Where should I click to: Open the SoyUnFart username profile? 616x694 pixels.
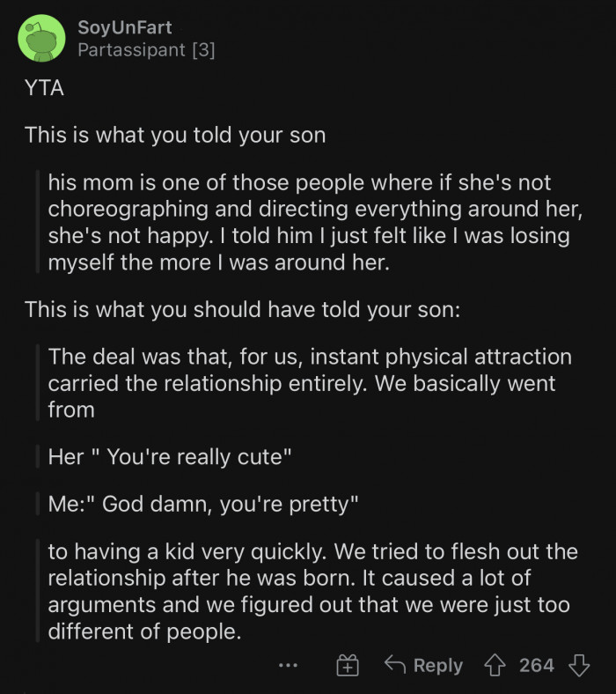coord(124,27)
